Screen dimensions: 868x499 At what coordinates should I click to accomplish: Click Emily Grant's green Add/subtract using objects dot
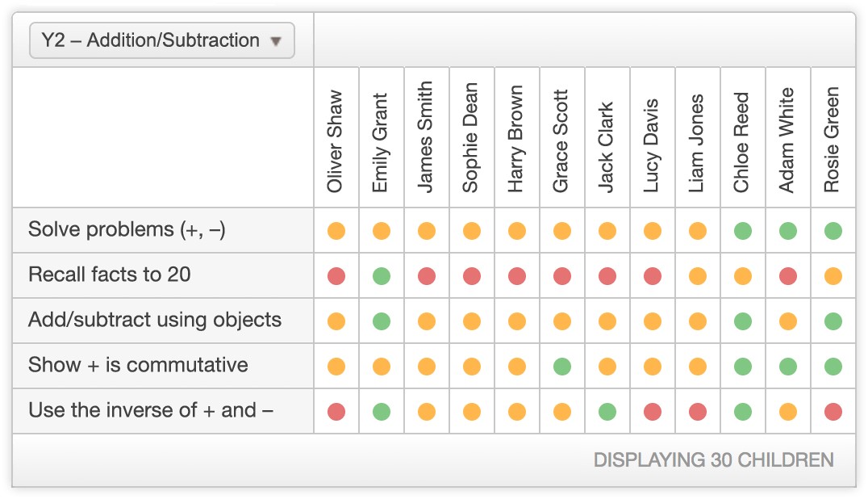(x=382, y=321)
